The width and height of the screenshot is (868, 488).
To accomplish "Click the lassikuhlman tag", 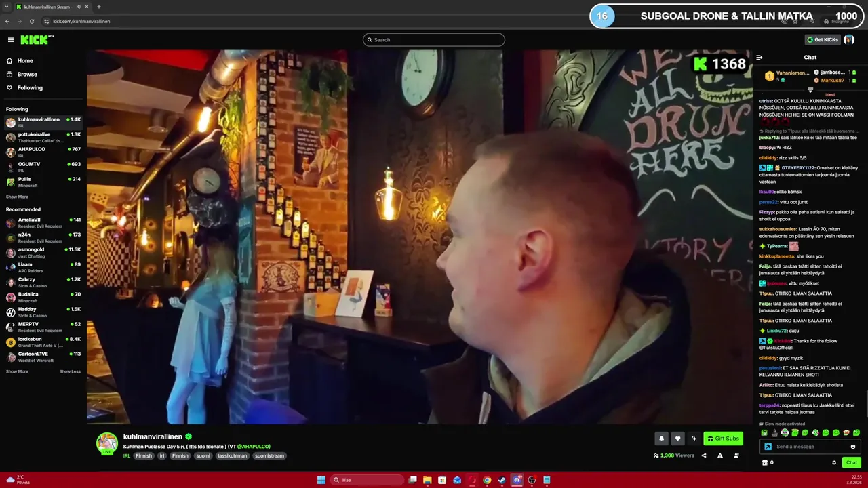I will [233, 455].
